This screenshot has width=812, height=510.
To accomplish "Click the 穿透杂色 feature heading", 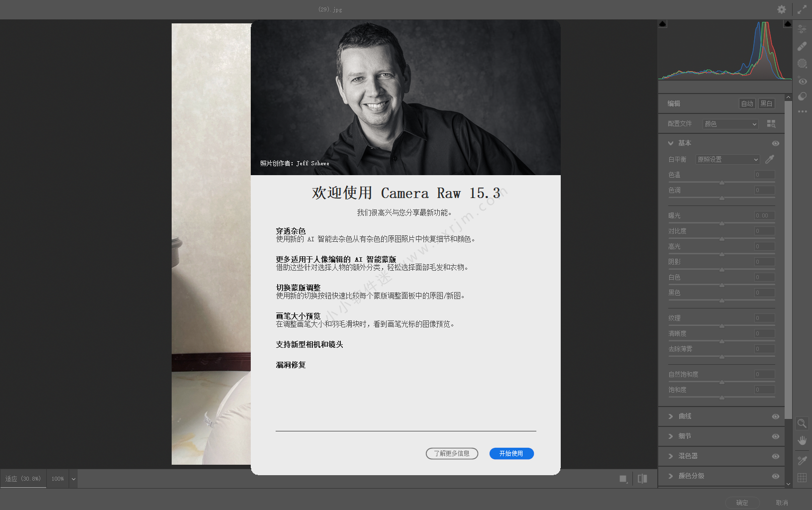I will coord(291,231).
